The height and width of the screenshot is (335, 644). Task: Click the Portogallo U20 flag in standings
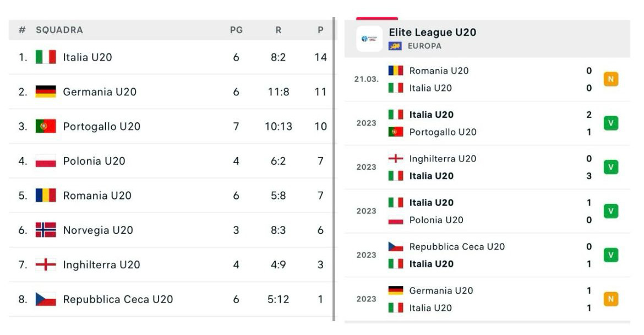(x=46, y=126)
